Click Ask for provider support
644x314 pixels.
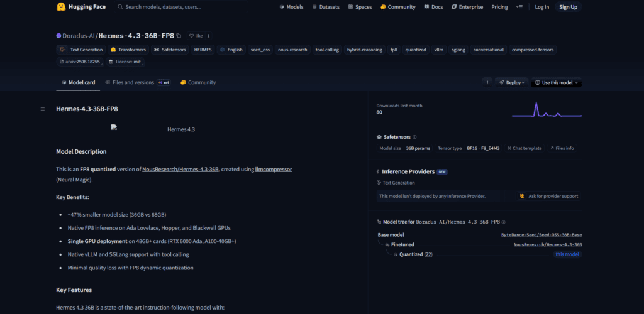[548, 196]
